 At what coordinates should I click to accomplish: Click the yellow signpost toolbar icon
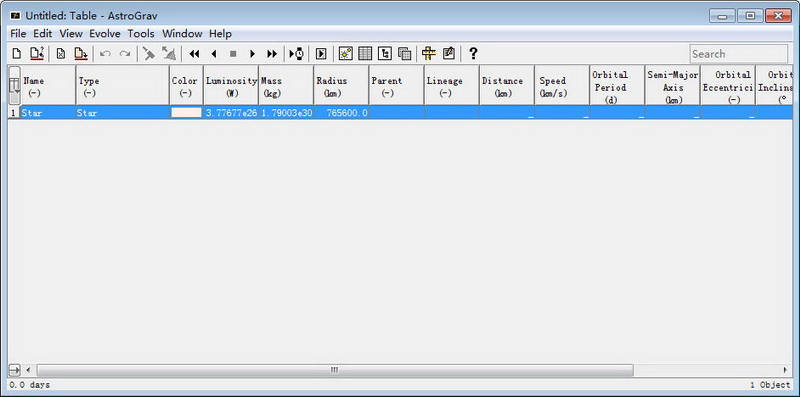pos(429,54)
